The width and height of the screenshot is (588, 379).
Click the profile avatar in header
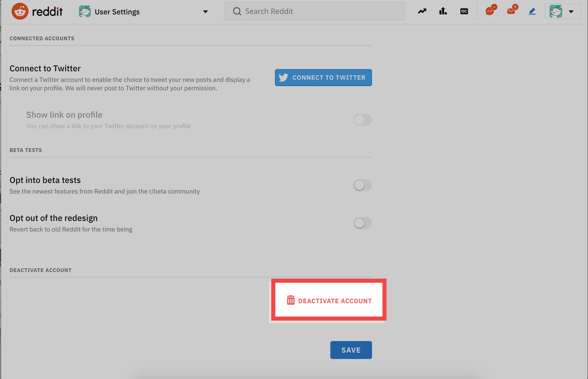tap(556, 11)
